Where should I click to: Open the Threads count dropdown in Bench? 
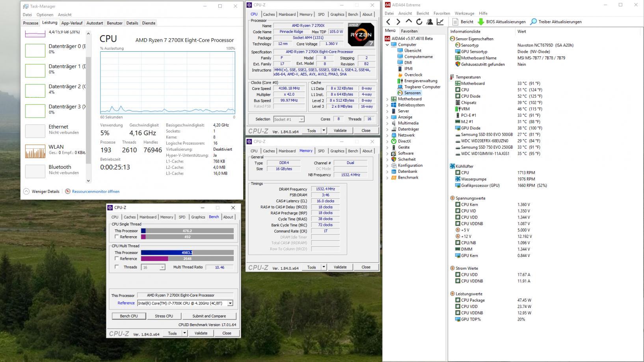click(162, 267)
